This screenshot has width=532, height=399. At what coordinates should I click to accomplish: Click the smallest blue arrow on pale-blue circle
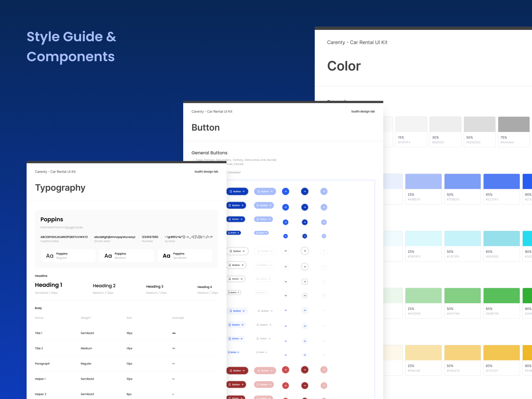click(x=305, y=355)
